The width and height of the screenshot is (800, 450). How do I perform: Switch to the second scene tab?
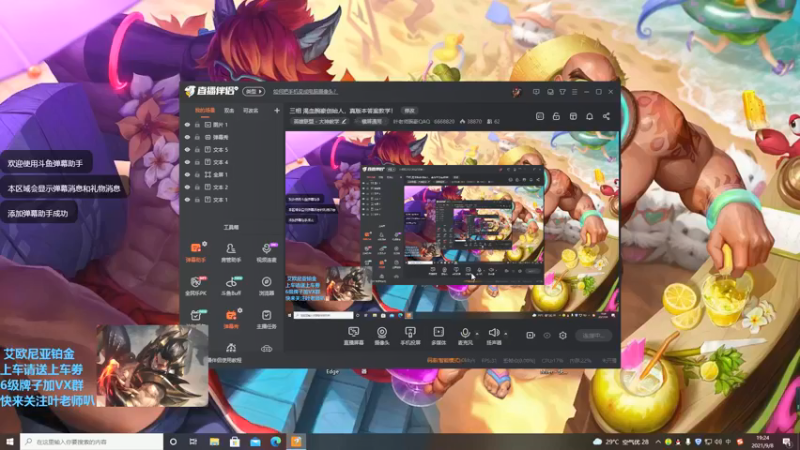coord(229,110)
